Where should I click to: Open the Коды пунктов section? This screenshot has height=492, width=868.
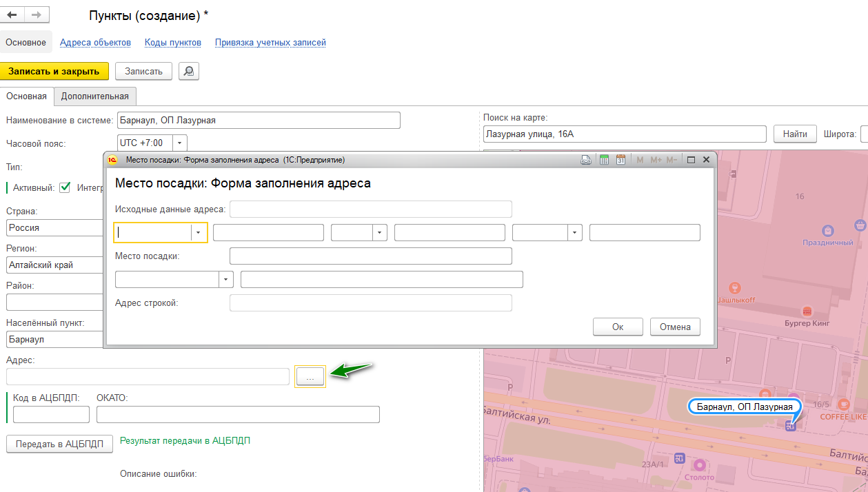pyautogui.click(x=172, y=42)
